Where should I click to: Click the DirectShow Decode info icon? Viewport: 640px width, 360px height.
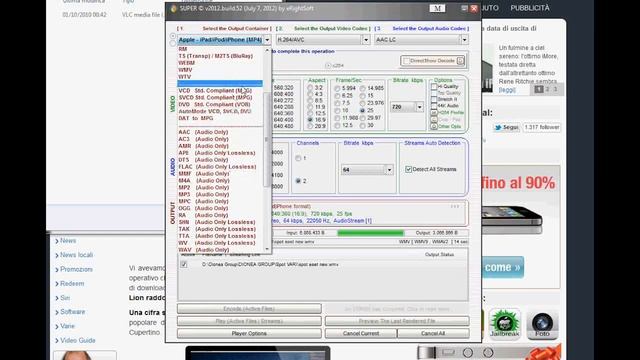[460, 61]
